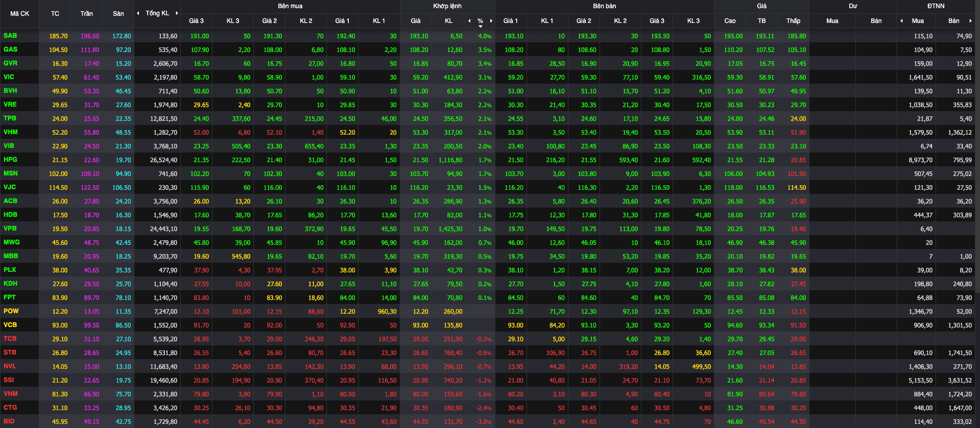Sort by the Sàn column header

point(118,14)
